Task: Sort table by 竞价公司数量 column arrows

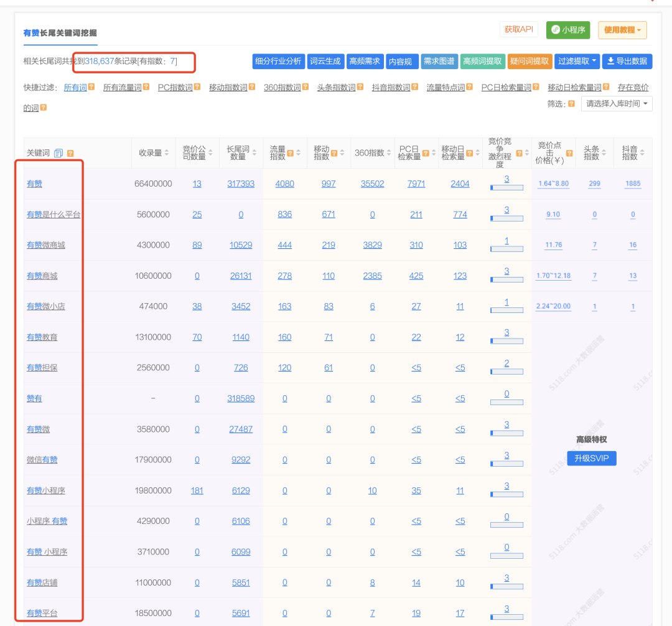Action: 210,153
